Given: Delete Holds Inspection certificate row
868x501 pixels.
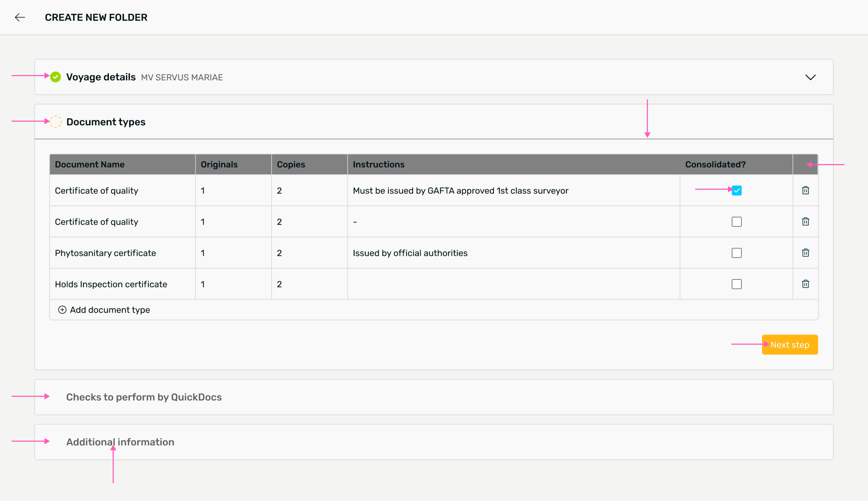Looking at the screenshot, I should pyautogui.click(x=805, y=284).
